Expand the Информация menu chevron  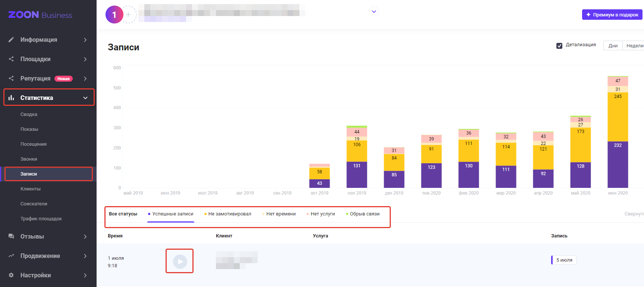85,40
